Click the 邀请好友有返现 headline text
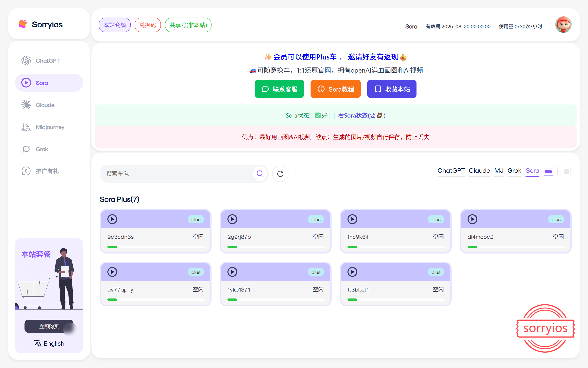 tap(373, 57)
